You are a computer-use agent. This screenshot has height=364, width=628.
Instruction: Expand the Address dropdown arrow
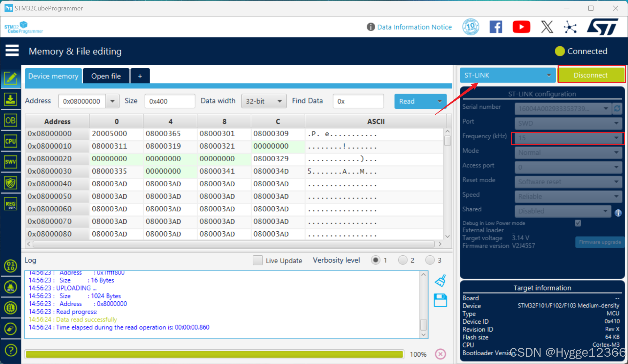coord(112,101)
